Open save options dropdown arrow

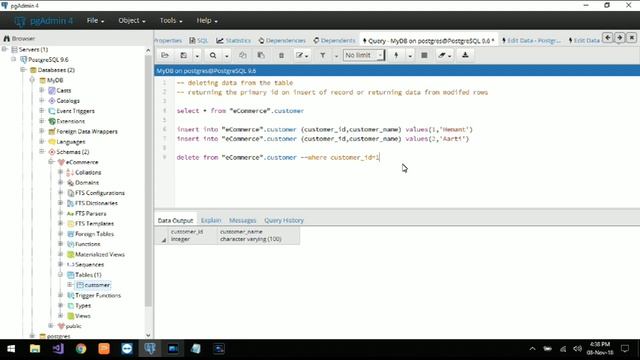pyautogui.click(x=197, y=55)
